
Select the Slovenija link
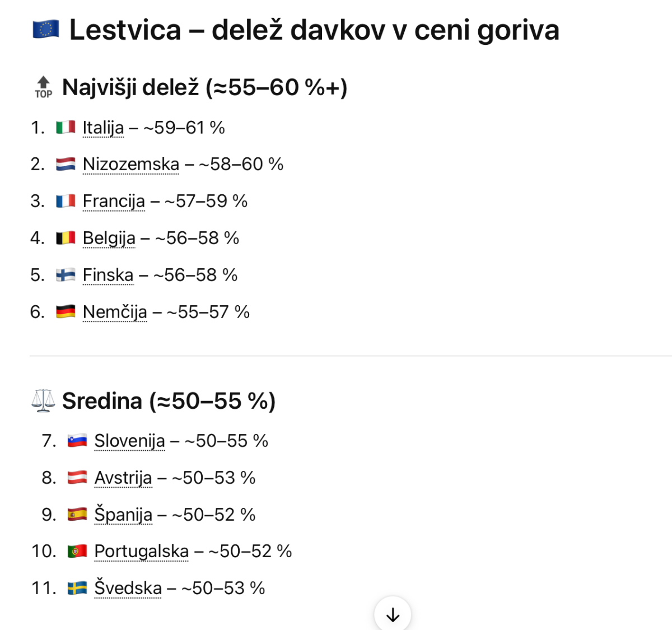(129, 441)
